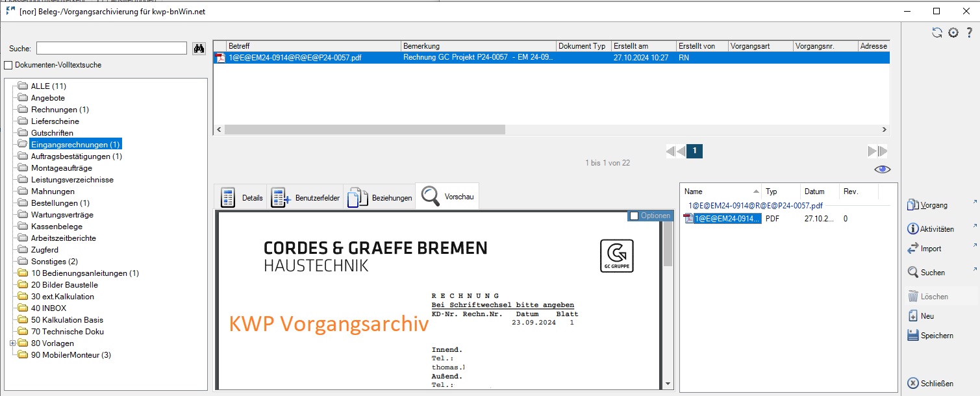Screen dimensions: 980x396
Task: Sort by the Bemerkung column header
Action: tap(479, 46)
